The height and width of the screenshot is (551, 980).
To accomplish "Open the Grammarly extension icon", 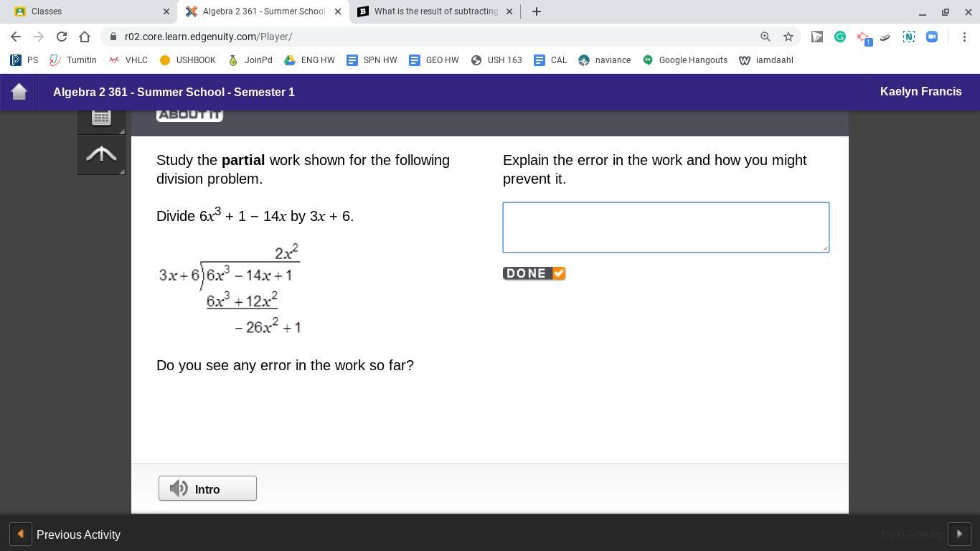I will (840, 37).
